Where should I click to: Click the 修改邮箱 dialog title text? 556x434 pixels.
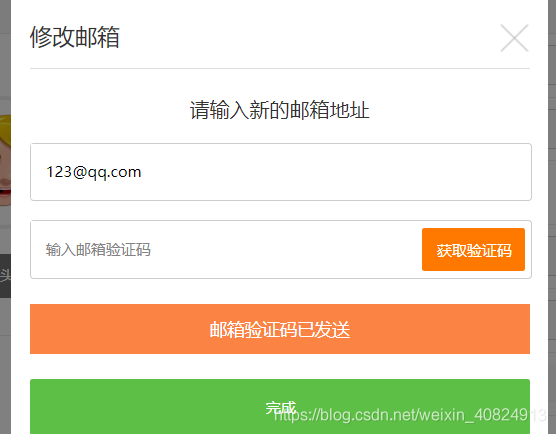click(x=74, y=37)
